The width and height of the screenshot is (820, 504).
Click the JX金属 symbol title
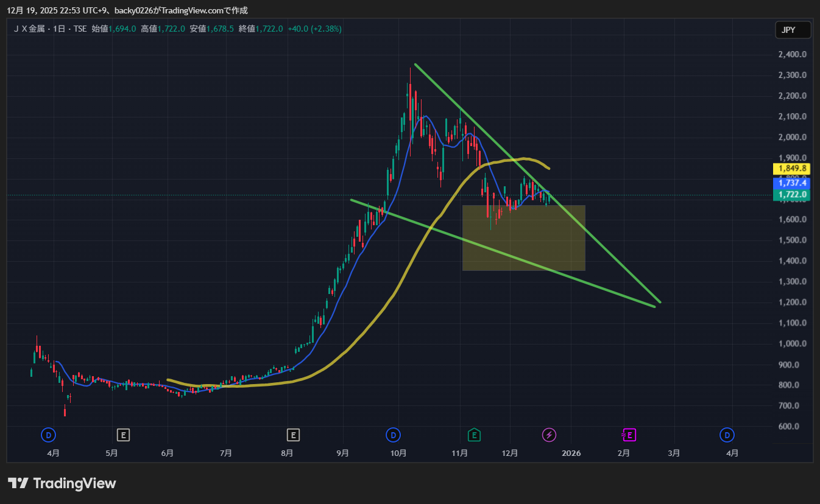[x=30, y=29]
